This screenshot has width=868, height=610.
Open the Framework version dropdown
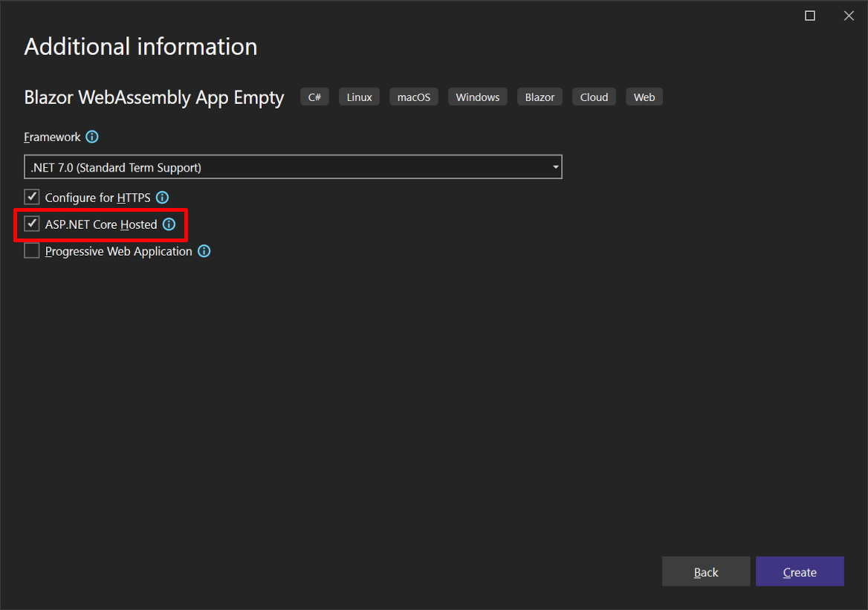click(x=292, y=167)
